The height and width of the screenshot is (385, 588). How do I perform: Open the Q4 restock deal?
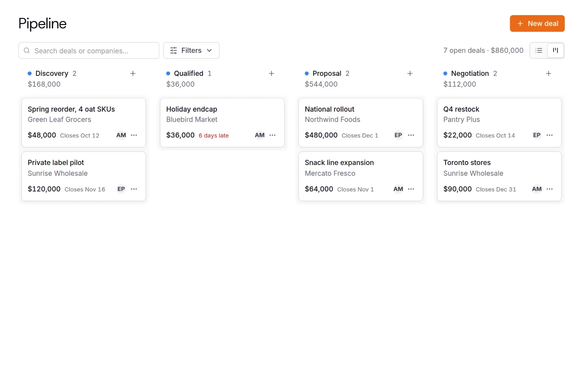[x=499, y=123]
